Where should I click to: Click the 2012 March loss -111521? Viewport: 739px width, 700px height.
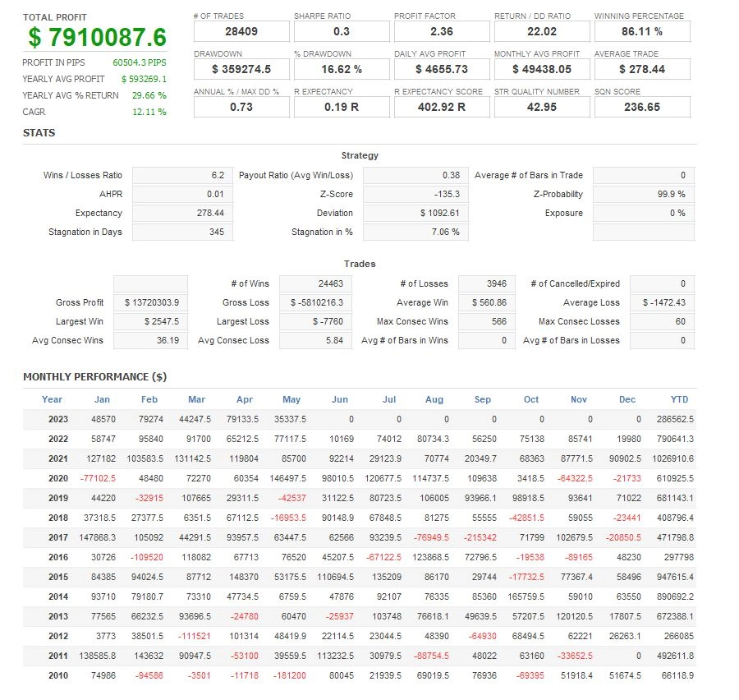[194, 636]
